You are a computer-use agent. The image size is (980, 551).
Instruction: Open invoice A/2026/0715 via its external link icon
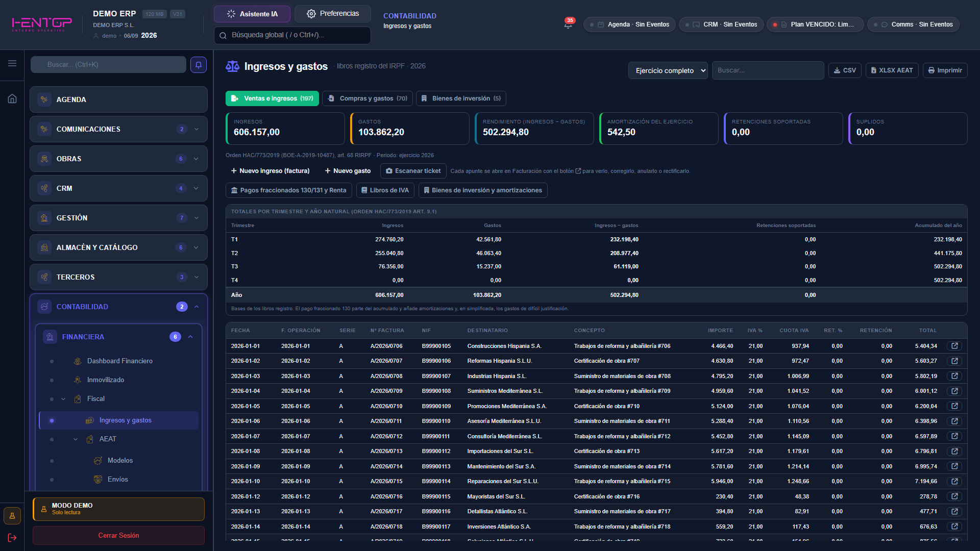pyautogui.click(x=954, y=481)
